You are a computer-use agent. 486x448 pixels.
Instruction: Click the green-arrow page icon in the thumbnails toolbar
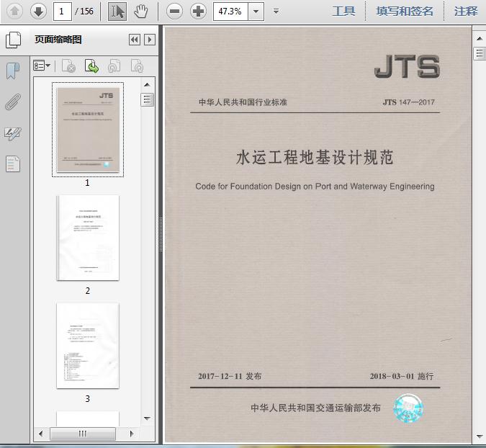coord(91,66)
